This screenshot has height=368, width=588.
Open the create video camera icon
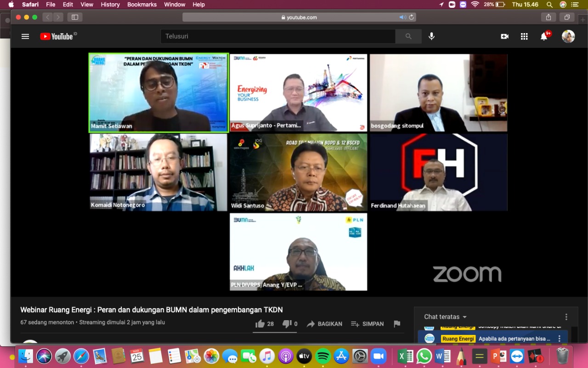[x=504, y=36]
